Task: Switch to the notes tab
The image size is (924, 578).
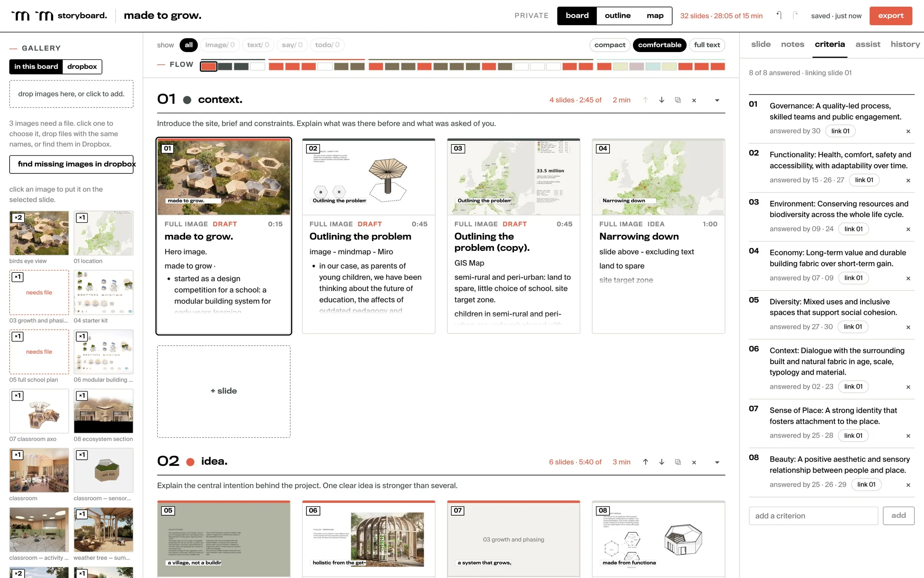Action: [x=792, y=44]
